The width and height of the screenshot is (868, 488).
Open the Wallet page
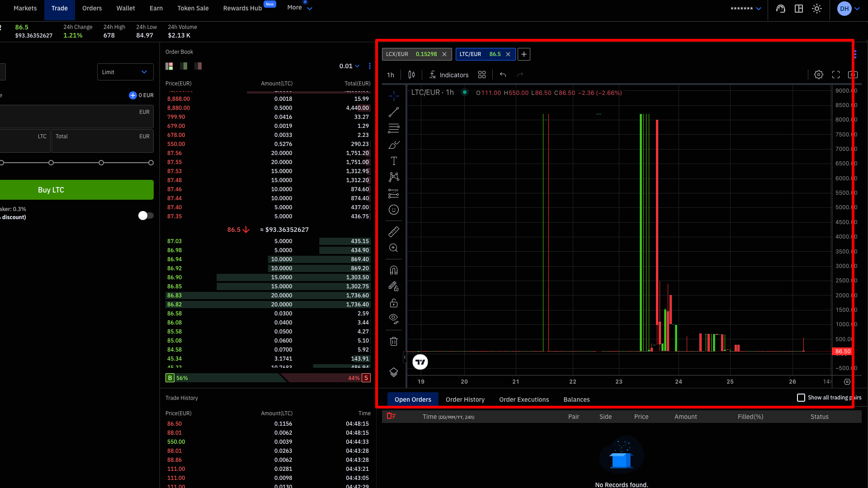click(126, 8)
